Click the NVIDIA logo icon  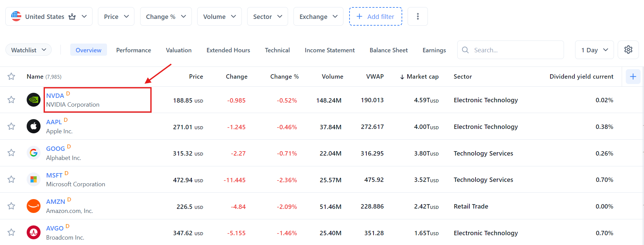33,100
